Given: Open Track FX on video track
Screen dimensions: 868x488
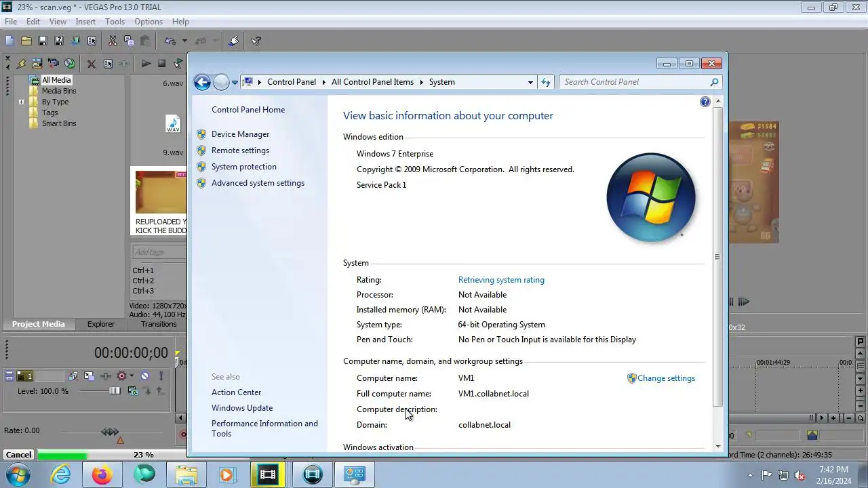Looking at the screenshot, I should [x=106, y=376].
